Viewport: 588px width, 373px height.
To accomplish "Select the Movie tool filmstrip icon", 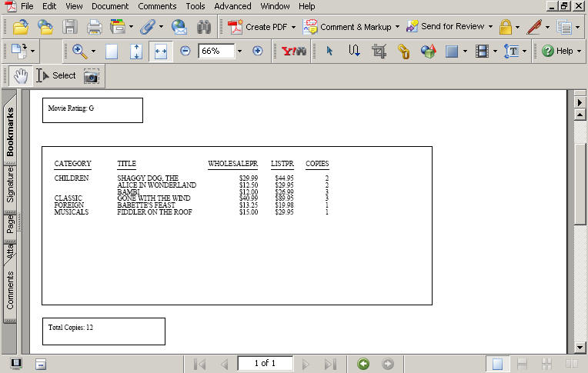I will tap(482, 51).
